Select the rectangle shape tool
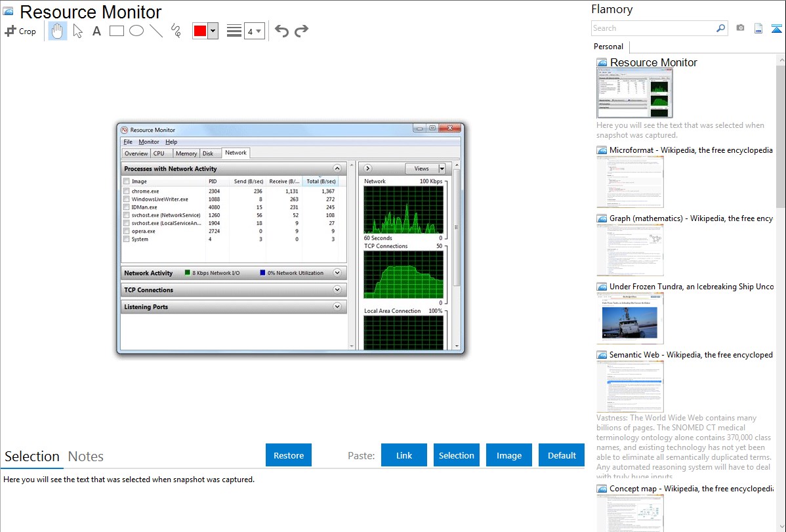The width and height of the screenshot is (786, 532). pos(117,31)
